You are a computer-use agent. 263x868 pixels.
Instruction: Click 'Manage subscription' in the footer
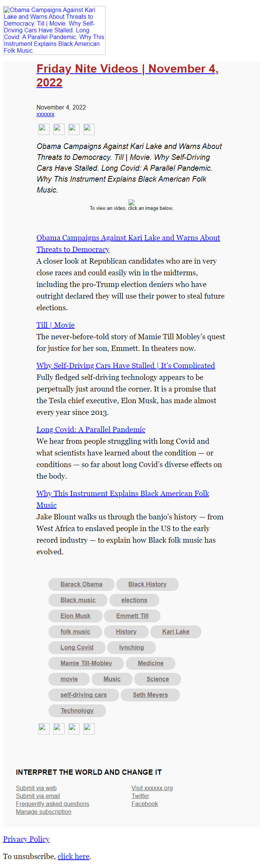44,812
